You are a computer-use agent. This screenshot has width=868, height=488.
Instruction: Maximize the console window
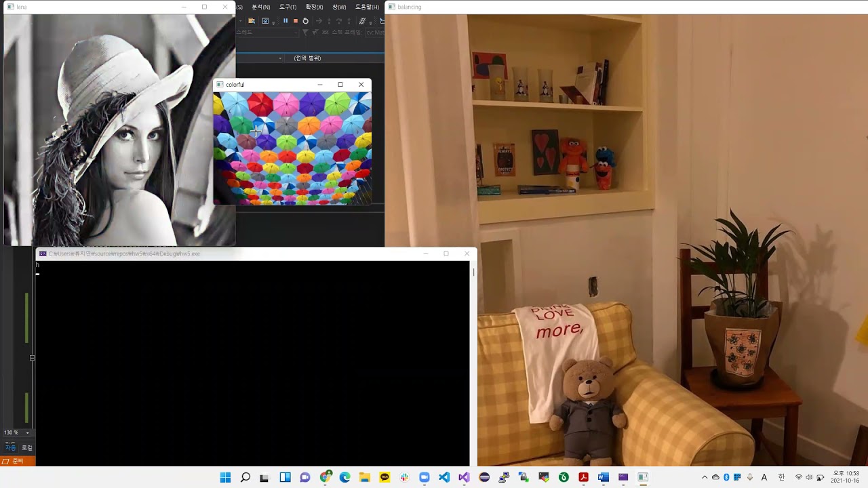[x=446, y=253]
